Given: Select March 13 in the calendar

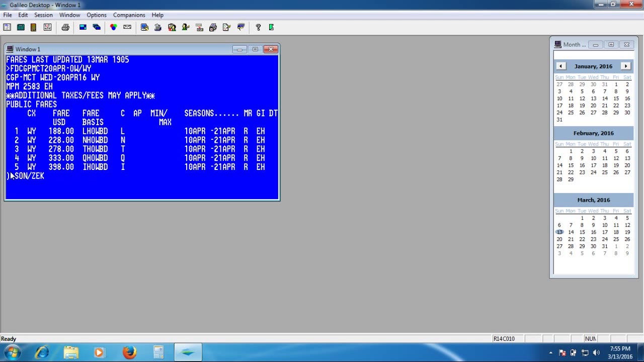Looking at the screenshot, I should tap(559, 232).
